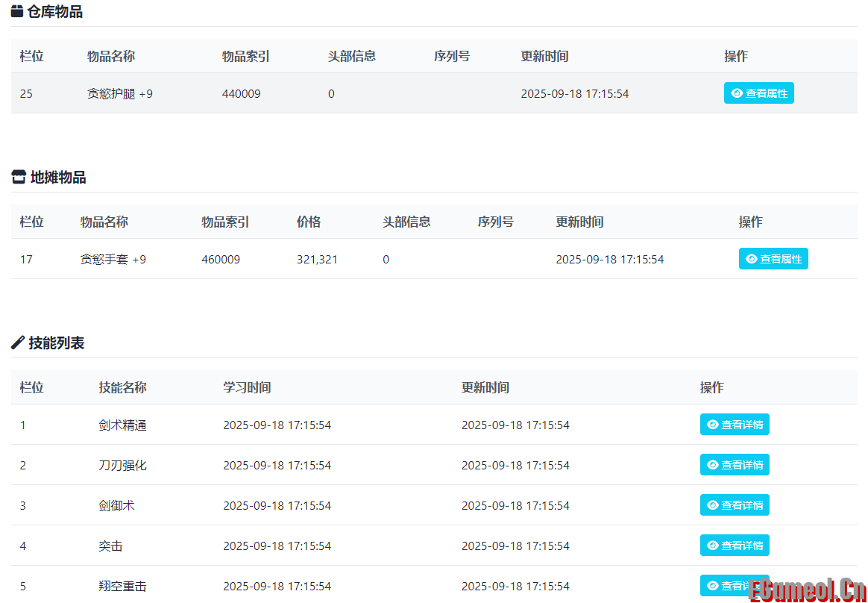This screenshot has width=868, height=603.
Task: Click the eye icon in 翔空重击 row
Action: (713, 586)
